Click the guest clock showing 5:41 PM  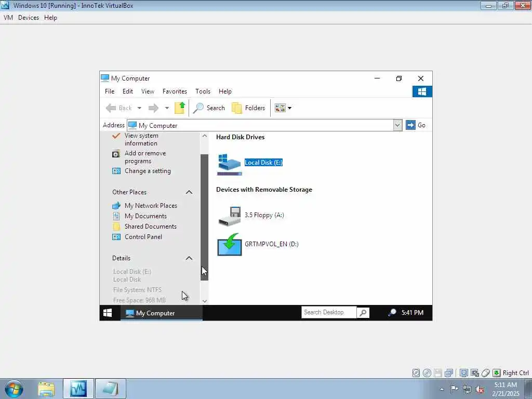412,312
